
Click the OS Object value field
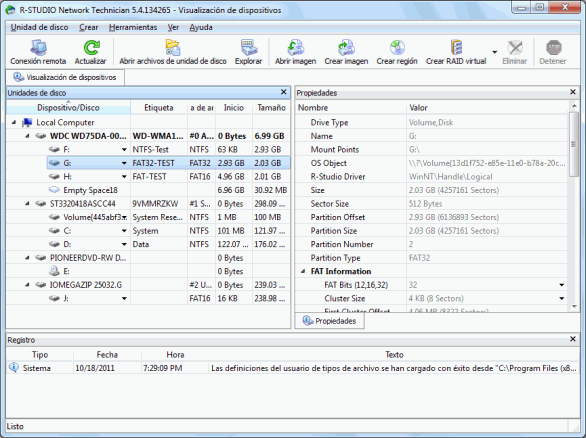coord(487,163)
